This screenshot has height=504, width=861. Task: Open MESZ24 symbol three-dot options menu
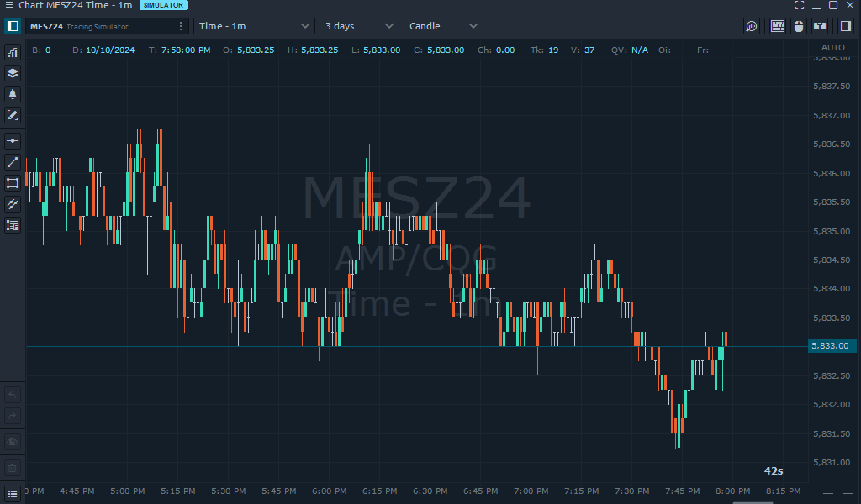pyautogui.click(x=181, y=26)
